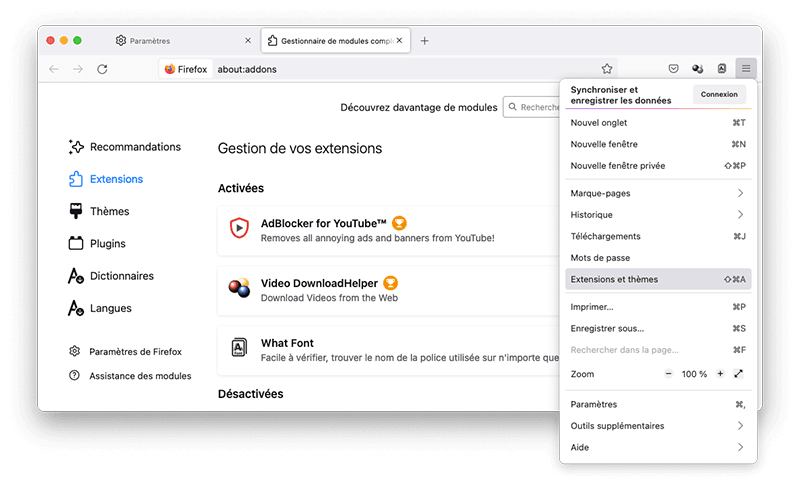Click the reload page icon

102,69
